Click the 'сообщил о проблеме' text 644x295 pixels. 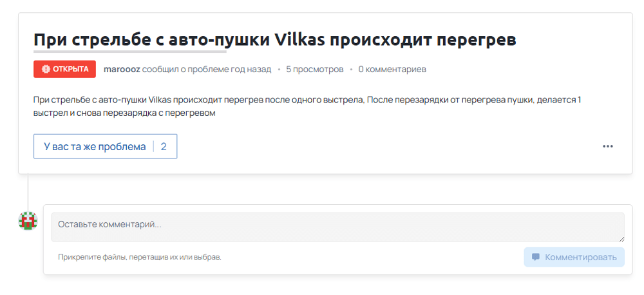point(183,69)
